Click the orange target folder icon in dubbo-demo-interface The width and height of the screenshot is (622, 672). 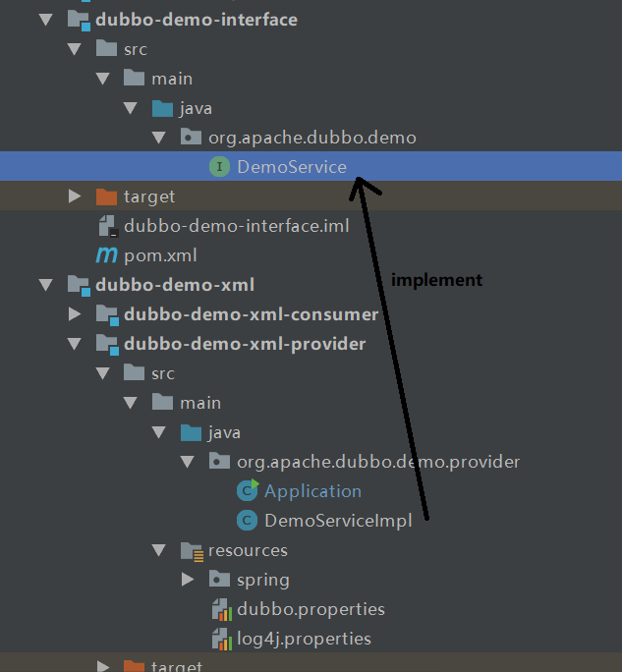(x=106, y=196)
